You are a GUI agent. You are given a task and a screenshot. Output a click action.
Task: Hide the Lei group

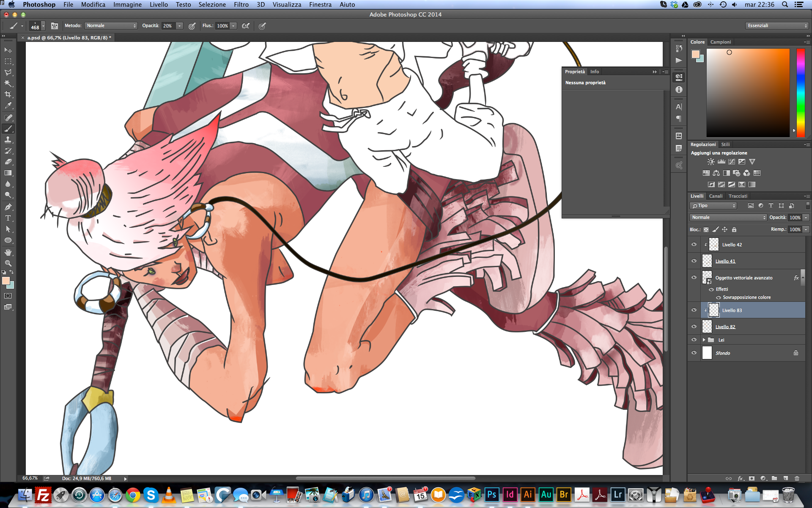(694, 340)
